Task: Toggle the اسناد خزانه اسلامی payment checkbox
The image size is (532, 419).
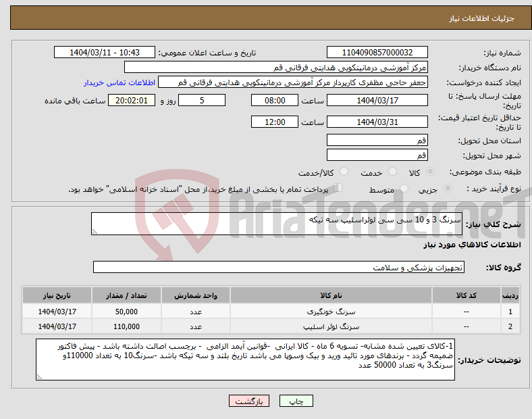Action: pyautogui.click(x=338, y=188)
